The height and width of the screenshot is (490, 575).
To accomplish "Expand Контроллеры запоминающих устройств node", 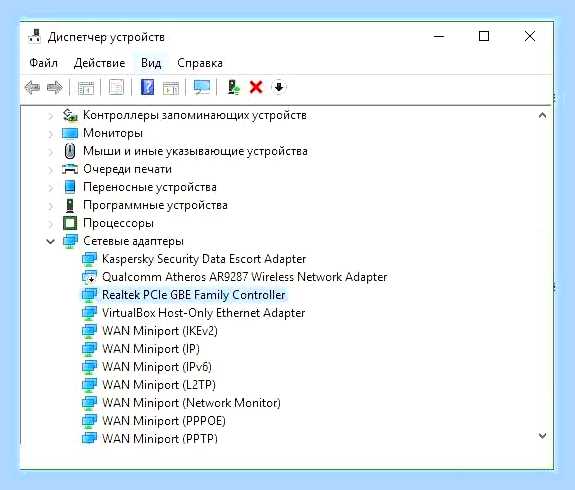I will (51, 116).
